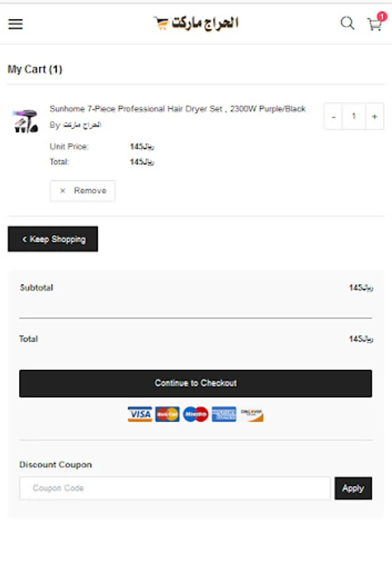The width and height of the screenshot is (392, 568).
Task: Click the Visa card icon
Action: coord(140,414)
